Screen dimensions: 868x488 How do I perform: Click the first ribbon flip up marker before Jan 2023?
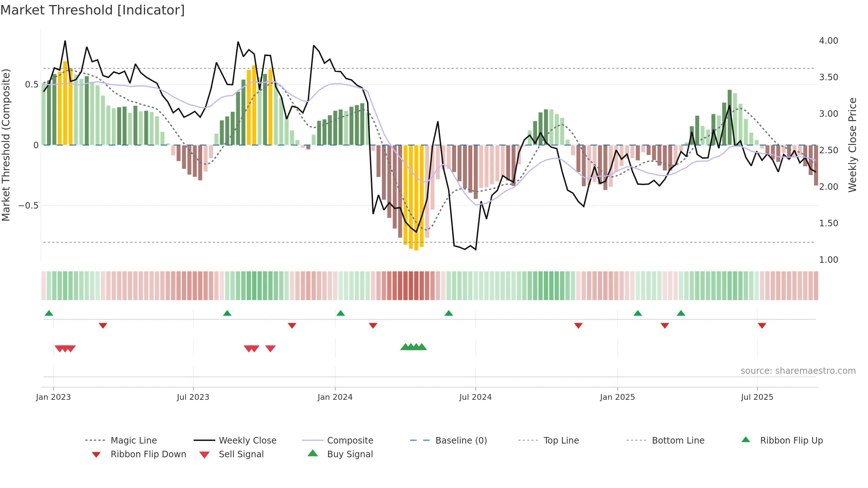49,313
